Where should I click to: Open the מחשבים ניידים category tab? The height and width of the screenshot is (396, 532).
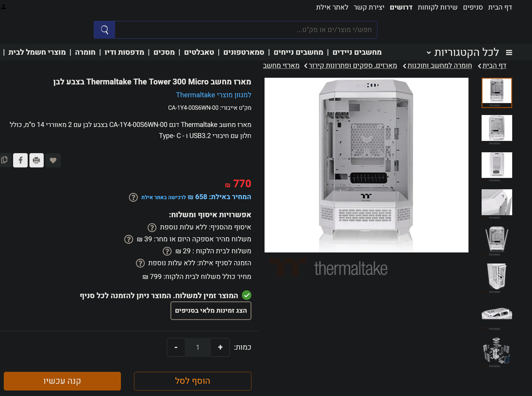[x=357, y=52]
